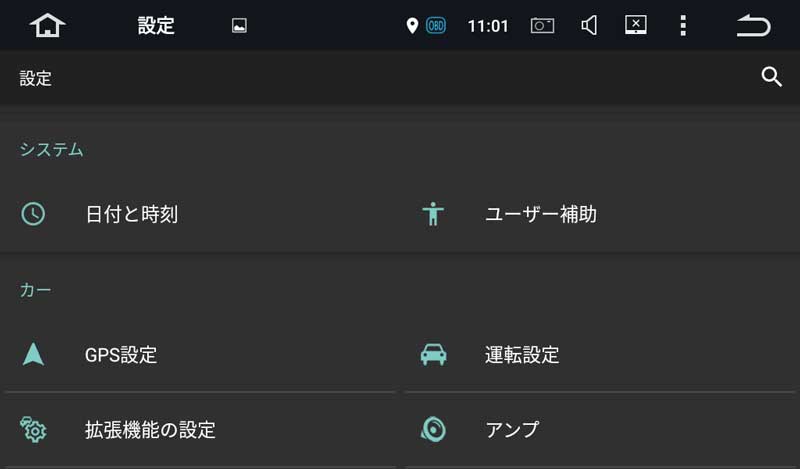Click the speaker icon beside アンプ
This screenshot has width=800, height=469.
[433, 430]
